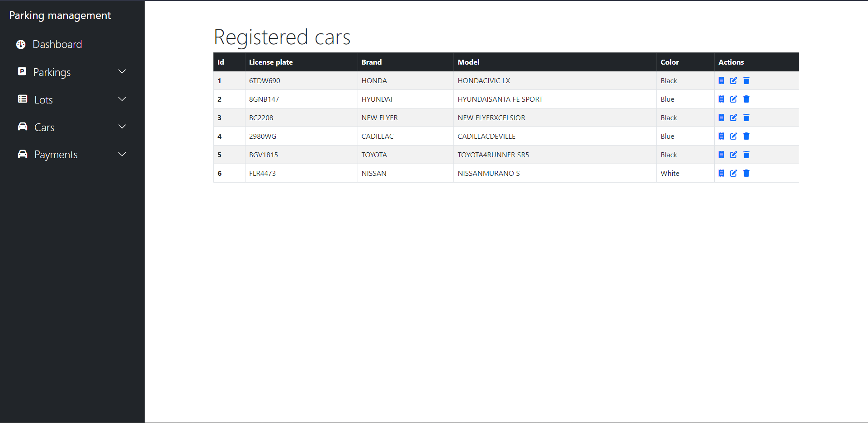Expand the Payments section chevron

(122, 154)
